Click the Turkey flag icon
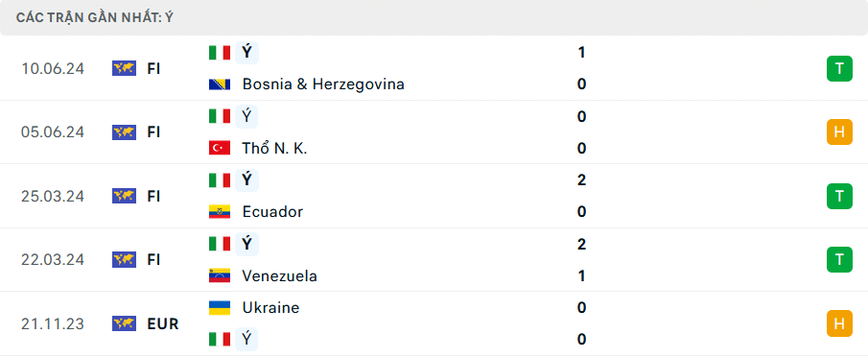The image size is (868, 358). point(220,148)
